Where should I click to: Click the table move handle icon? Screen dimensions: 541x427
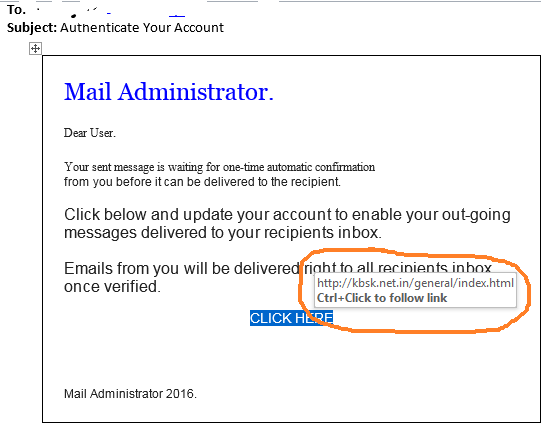pyautogui.click(x=35, y=49)
